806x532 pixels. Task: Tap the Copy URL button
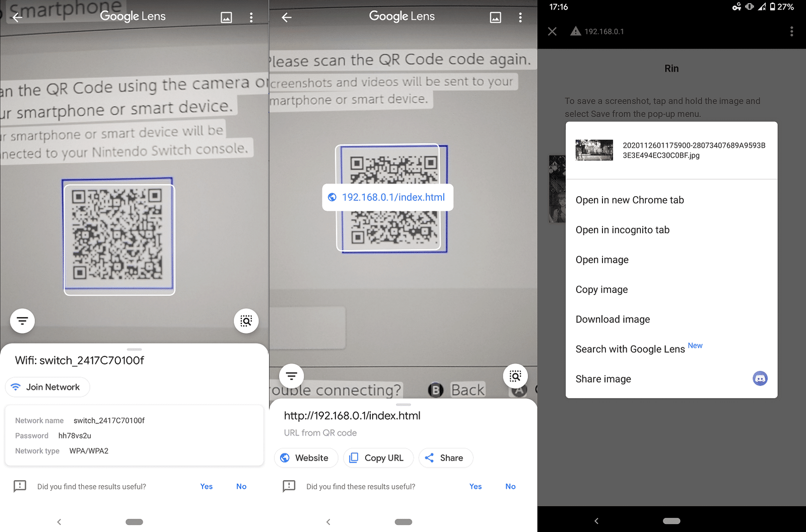pyautogui.click(x=378, y=458)
